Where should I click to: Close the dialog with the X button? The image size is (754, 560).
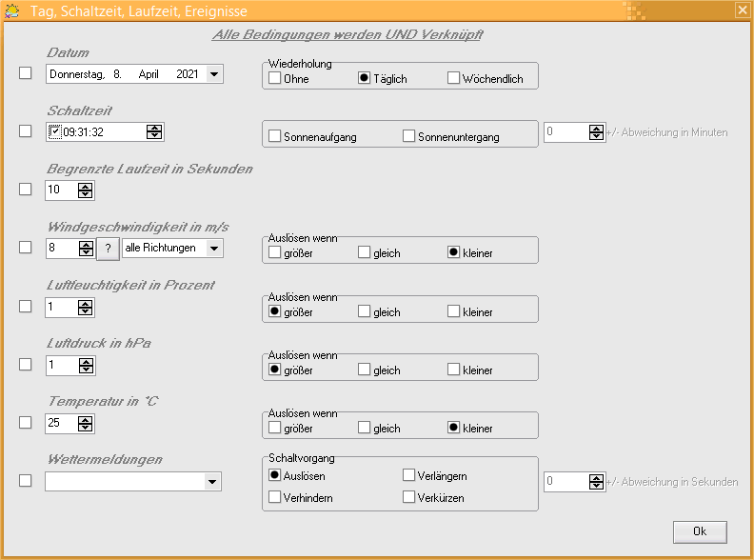[x=743, y=10]
